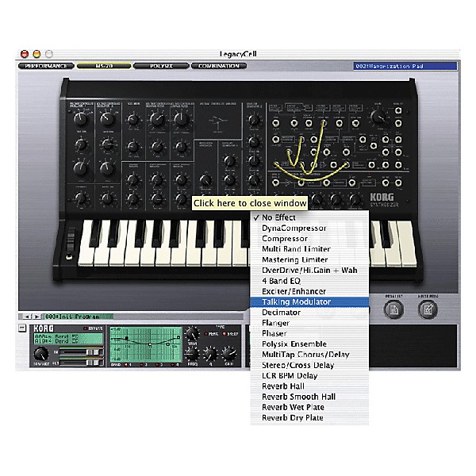Switch to the PERFORMANCE tab

(46, 66)
